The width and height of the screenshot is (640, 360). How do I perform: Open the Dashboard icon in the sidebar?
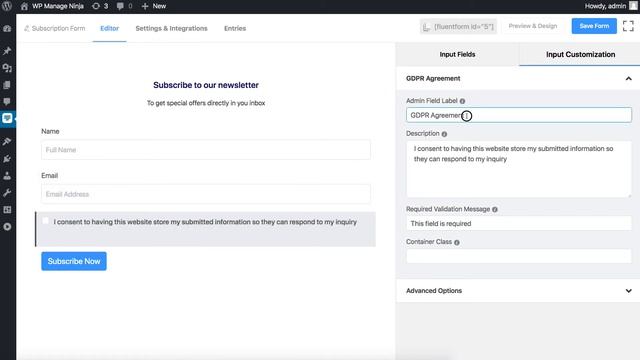pyautogui.click(x=7, y=29)
